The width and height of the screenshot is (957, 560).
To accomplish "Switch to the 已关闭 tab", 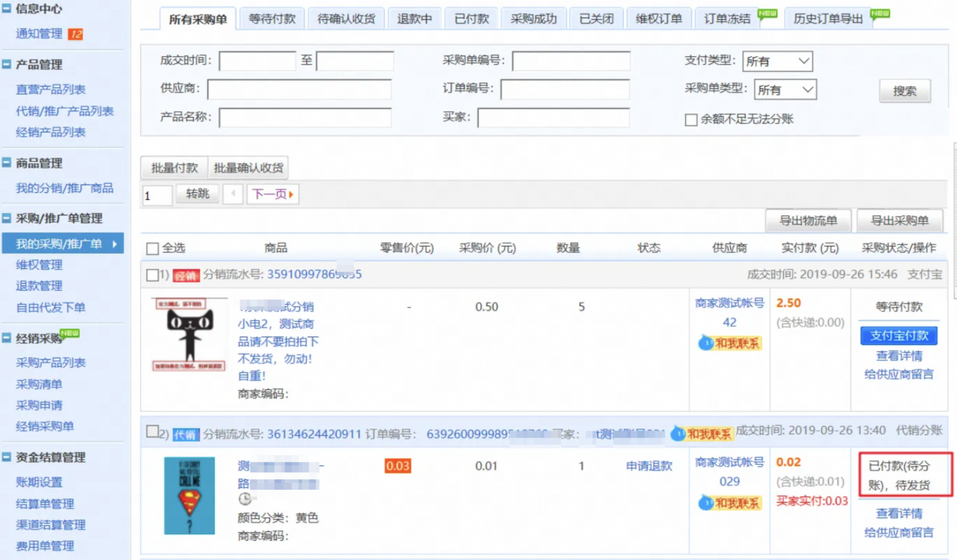I will (x=596, y=19).
